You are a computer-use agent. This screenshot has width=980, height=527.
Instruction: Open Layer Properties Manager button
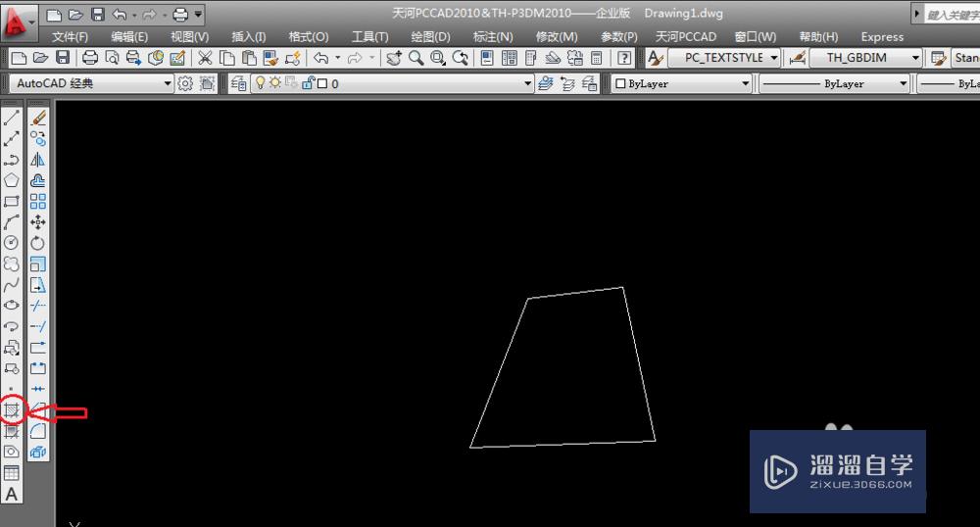[237, 83]
